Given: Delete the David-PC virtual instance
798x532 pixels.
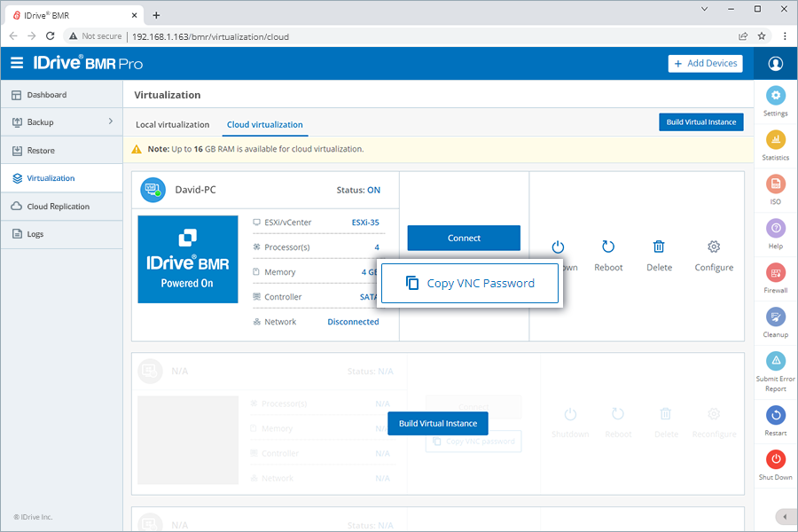Looking at the screenshot, I should 659,246.
